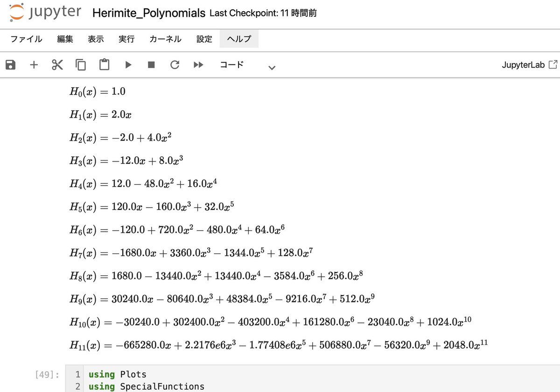Click the H11(x) polynomial output line
The image size is (560, 392).
(x=279, y=345)
